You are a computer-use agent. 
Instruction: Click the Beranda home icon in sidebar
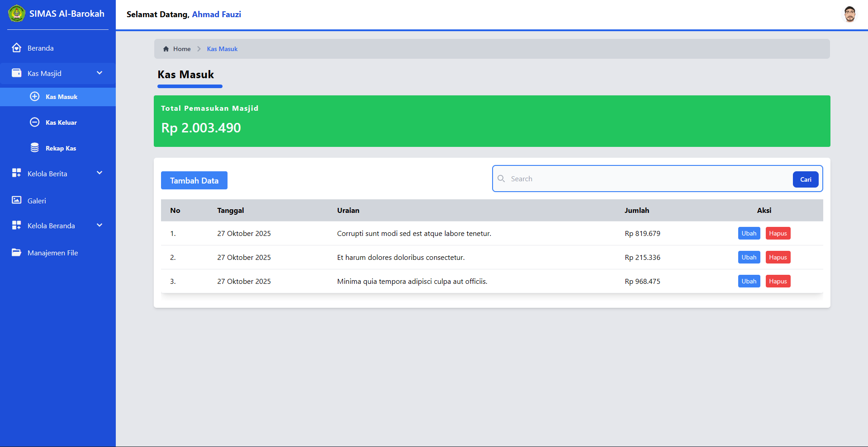(17, 48)
